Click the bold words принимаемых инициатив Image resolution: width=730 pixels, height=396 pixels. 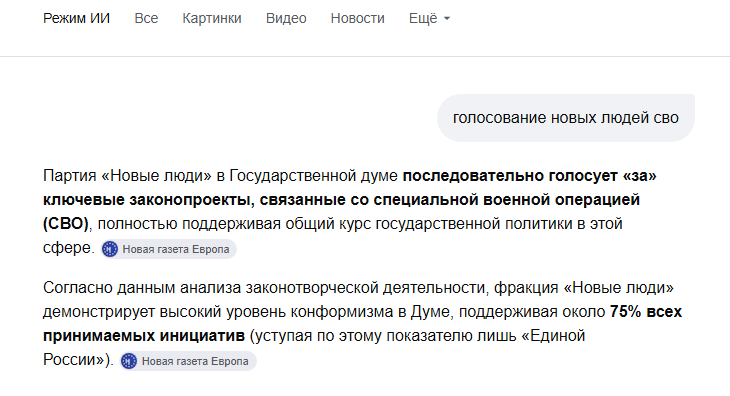tap(144, 336)
